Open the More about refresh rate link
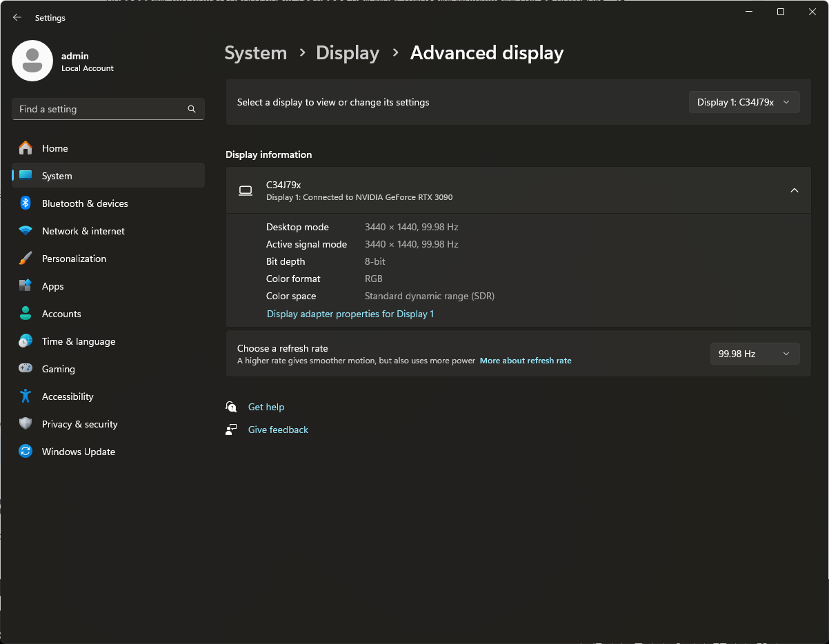This screenshot has width=829, height=644. tap(526, 361)
